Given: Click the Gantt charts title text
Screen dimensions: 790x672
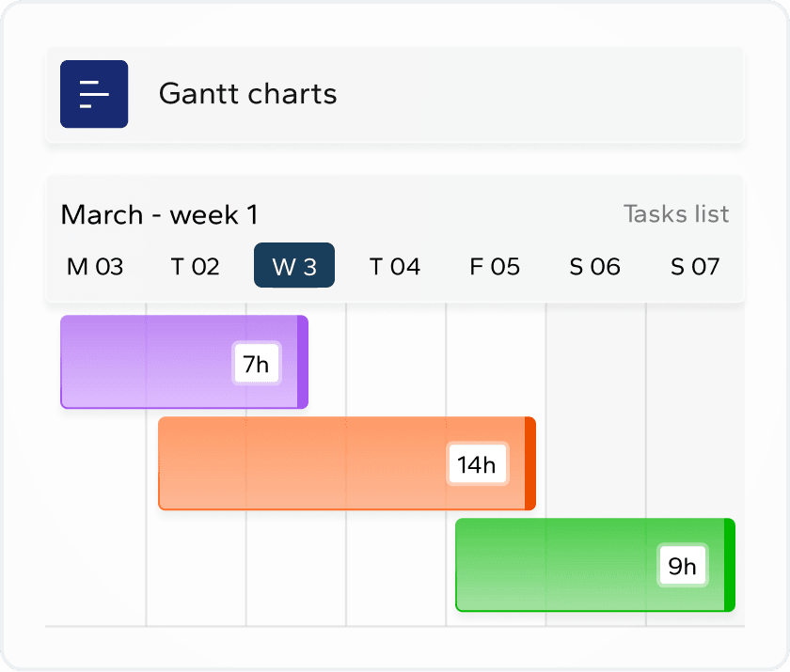Looking at the screenshot, I should (x=247, y=94).
